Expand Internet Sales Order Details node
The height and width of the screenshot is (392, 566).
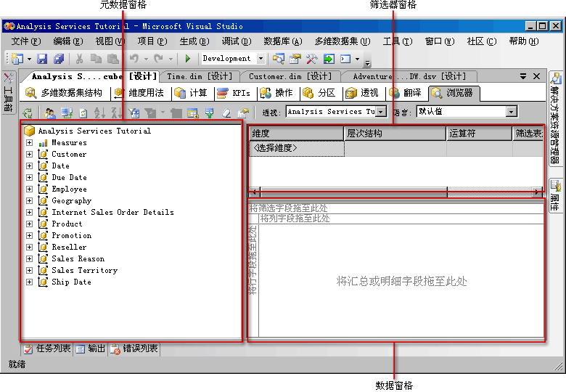coord(30,212)
